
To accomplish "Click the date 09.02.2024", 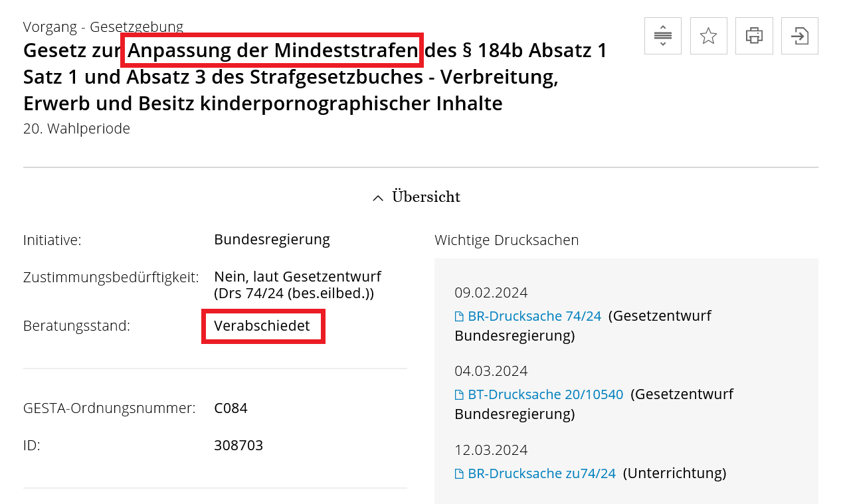I will point(491,293).
